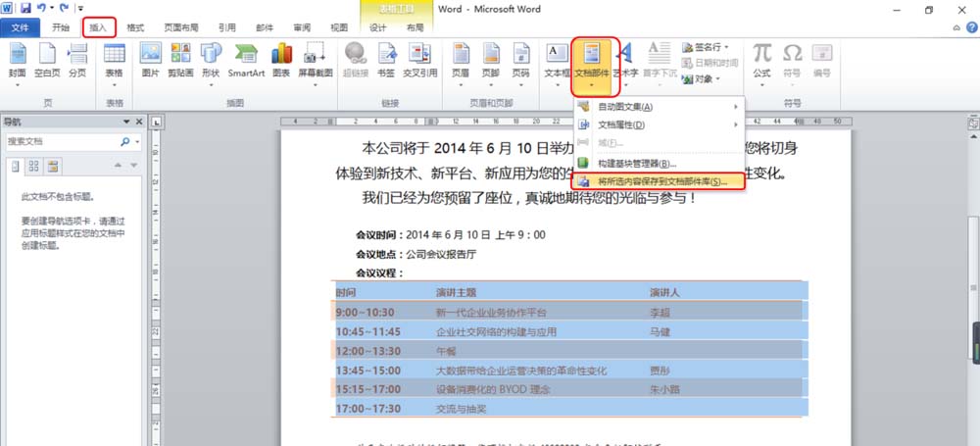This screenshot has width=980, height=446.
Task: Click the Save icon in quick access toolbar
Action: [24, 9]
